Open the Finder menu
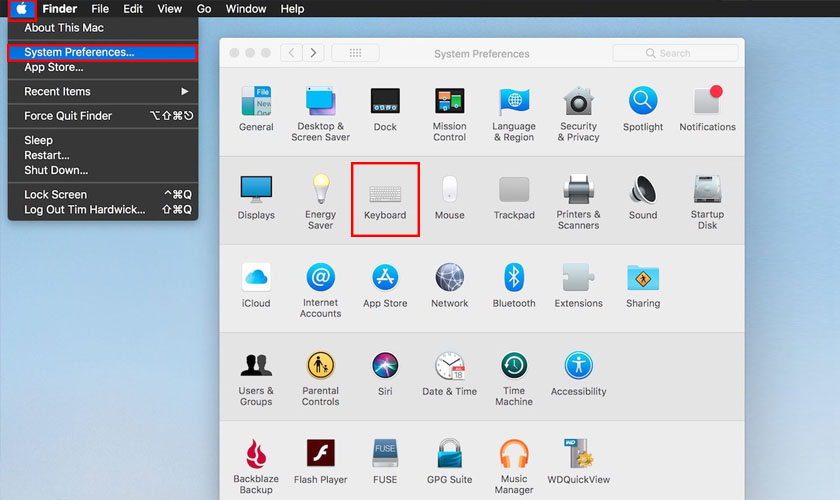 coord(59,9)
